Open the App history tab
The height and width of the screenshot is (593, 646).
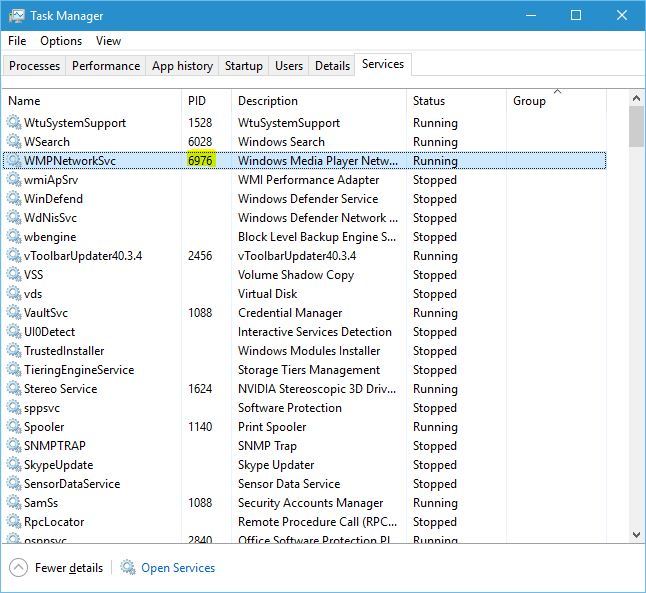pos(183,66)
